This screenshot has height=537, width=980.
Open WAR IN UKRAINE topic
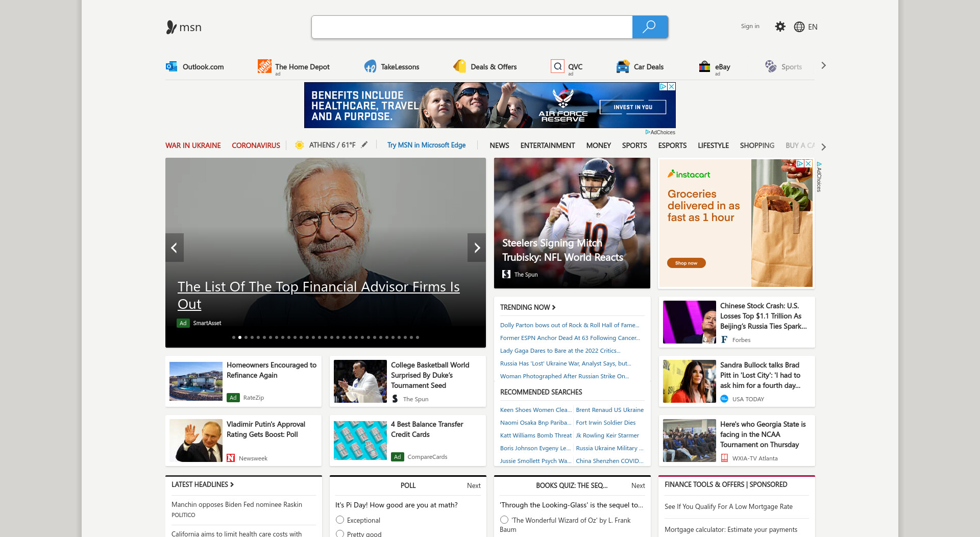click(193, 145)
